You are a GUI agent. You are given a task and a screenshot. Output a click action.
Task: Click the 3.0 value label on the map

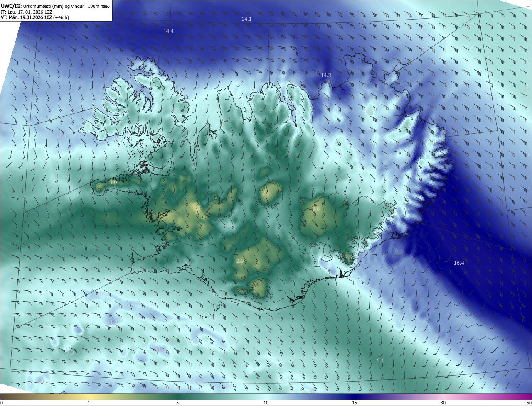[x=113, y=182]
